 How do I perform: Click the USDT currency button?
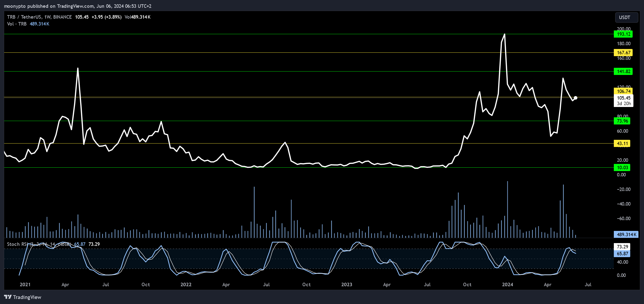tap(627, 17)
